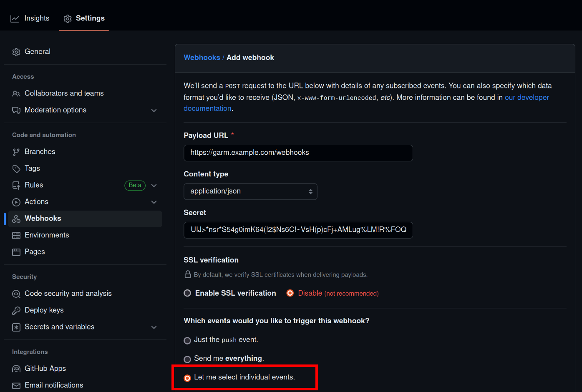Click the Branches git-branch icon in sidebar

coord(16,152)
